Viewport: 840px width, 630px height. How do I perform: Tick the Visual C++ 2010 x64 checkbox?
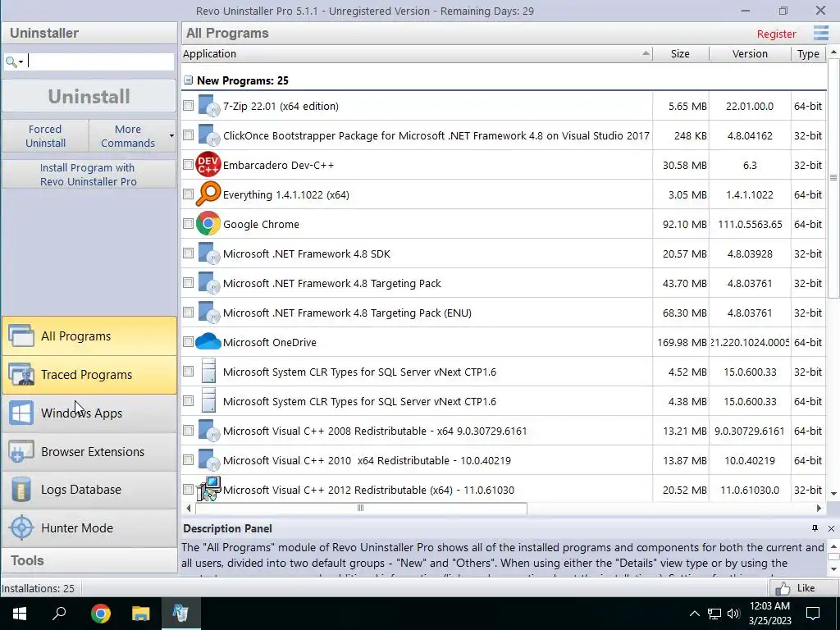pos(188,459)
